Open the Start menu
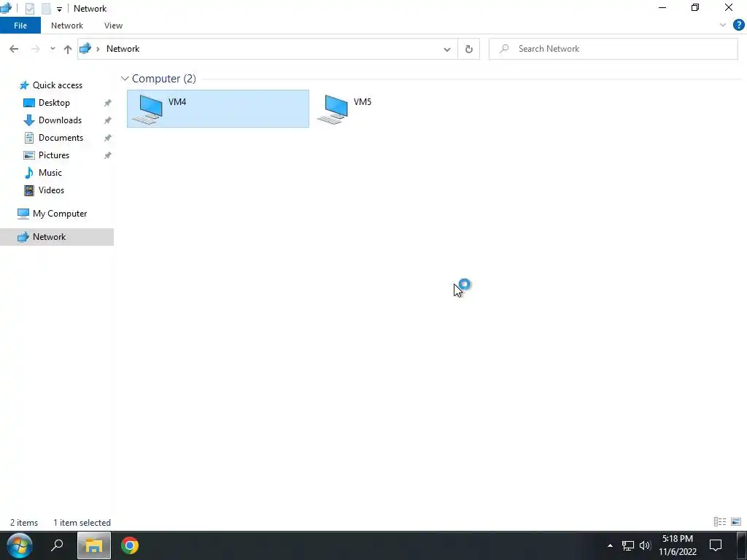The height and width of the screenshot is (560, 747). tap(19, 545)
